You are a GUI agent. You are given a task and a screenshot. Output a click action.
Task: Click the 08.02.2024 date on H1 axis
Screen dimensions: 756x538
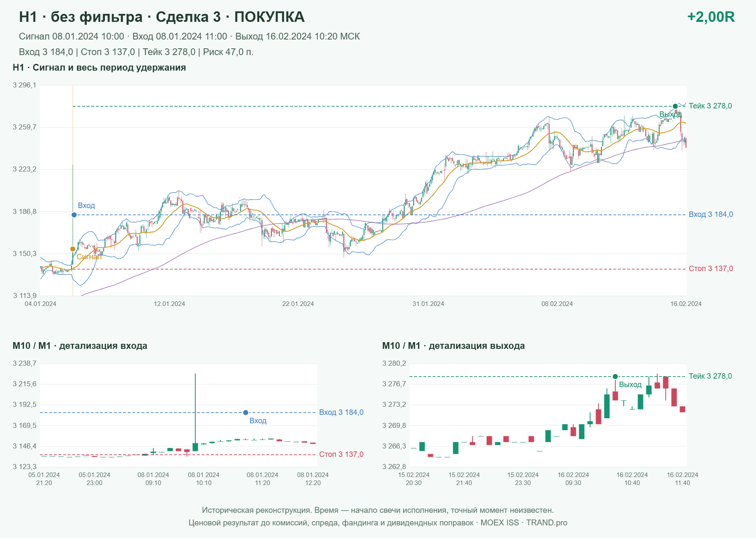coord(557,304)
